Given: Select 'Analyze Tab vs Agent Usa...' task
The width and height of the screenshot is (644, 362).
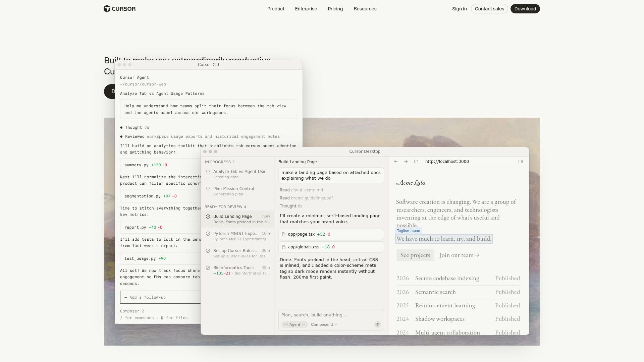Looking at the screenshot, I should 237,174.
